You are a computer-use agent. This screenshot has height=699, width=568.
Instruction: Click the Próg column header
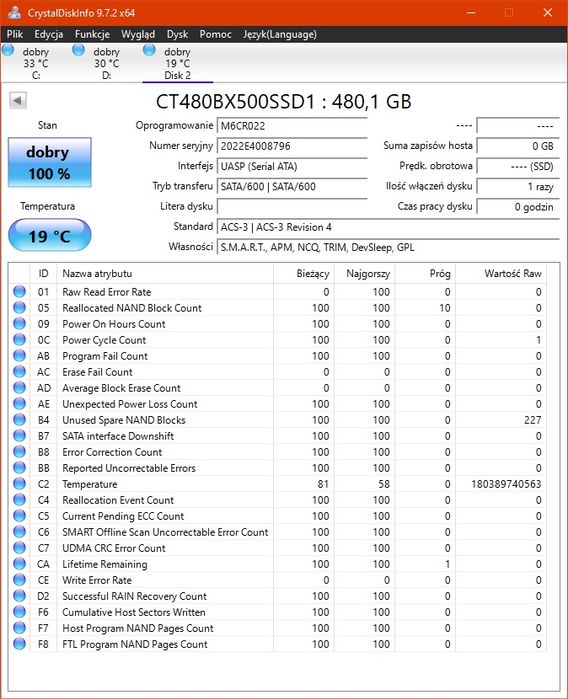[x=425, y=273]
